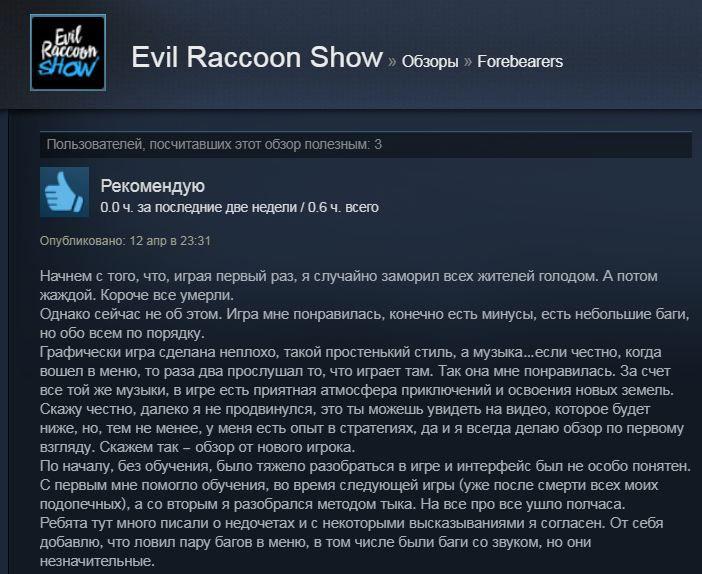
Task: Click the line starting С первым мне помогло
Action: pyautogui.click(x=349, y=485)
